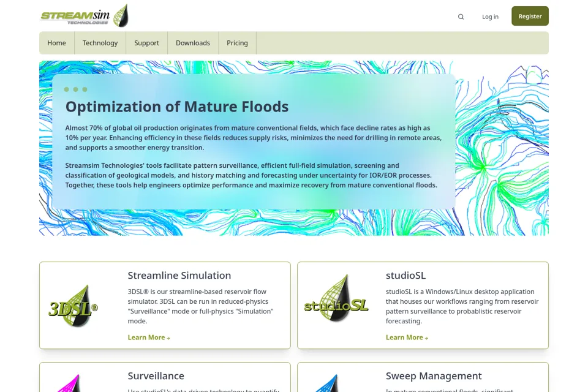Viewport: 588px width, 392px height.
Task: Click the Optimization of Mature Floods headline
Action: 177,107
